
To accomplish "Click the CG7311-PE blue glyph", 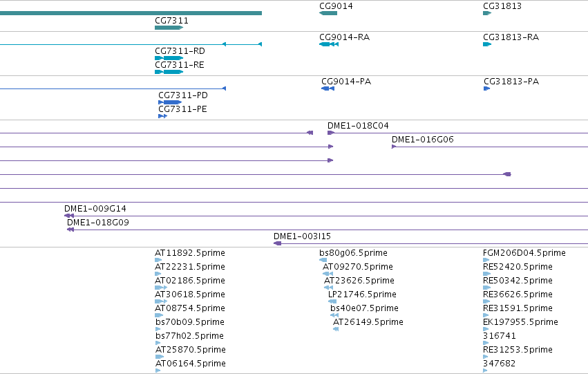I will coord(163,116).
